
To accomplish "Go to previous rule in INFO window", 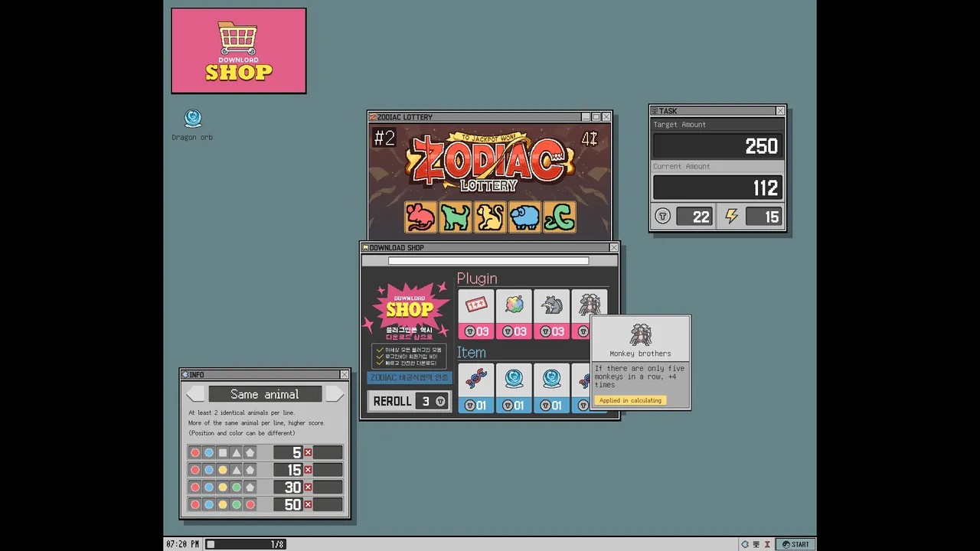I will click(x=195, y=394).
